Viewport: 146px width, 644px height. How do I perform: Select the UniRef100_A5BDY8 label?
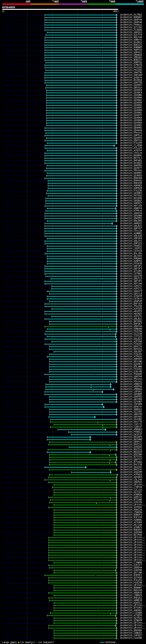131,384
